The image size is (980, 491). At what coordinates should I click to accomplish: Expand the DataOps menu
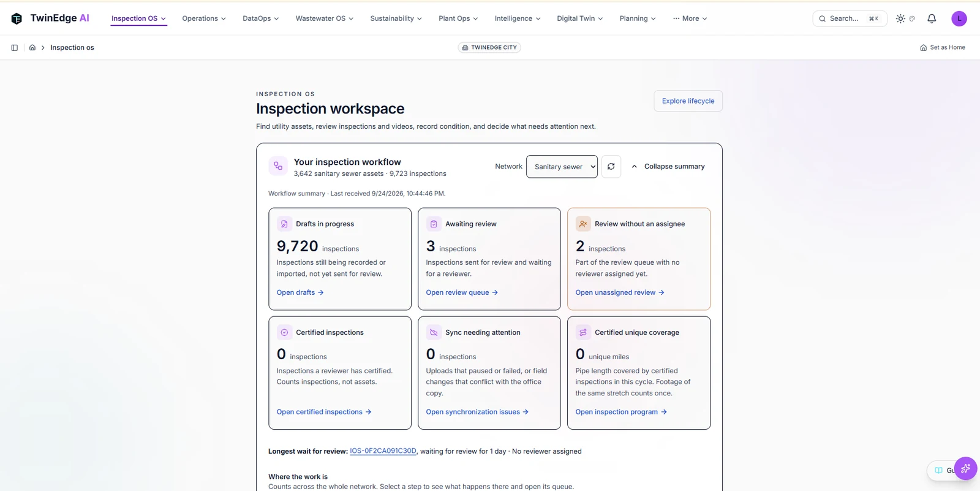[x=261, y=19]
